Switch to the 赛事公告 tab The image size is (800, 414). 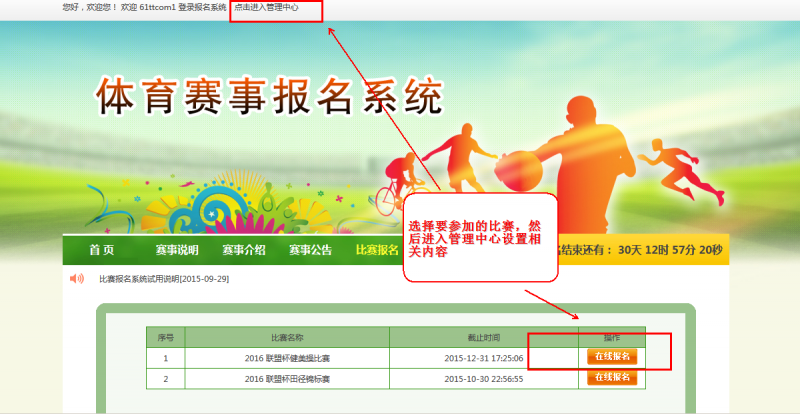(310, 250)
